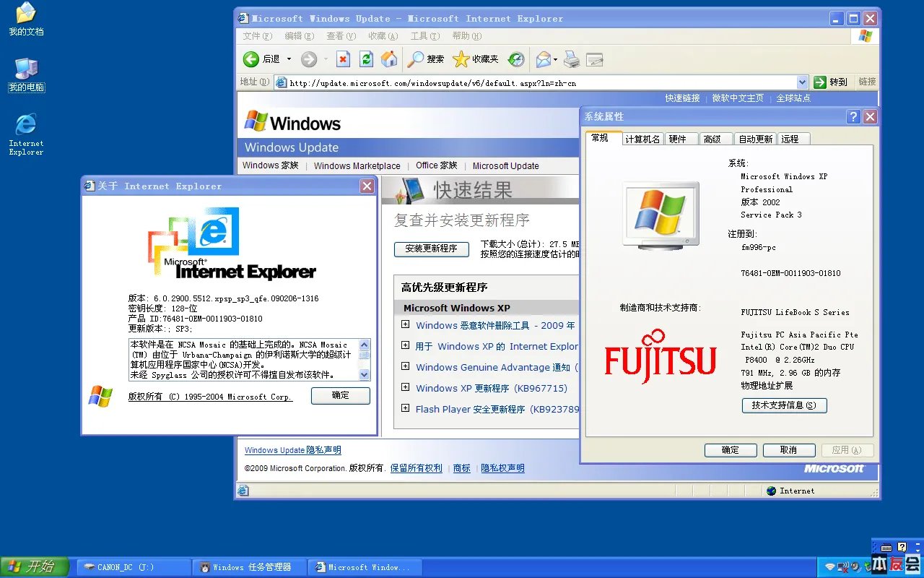Open mail options via the envelope icon
The width and height of the screenshot is (924, 578).
543,59
